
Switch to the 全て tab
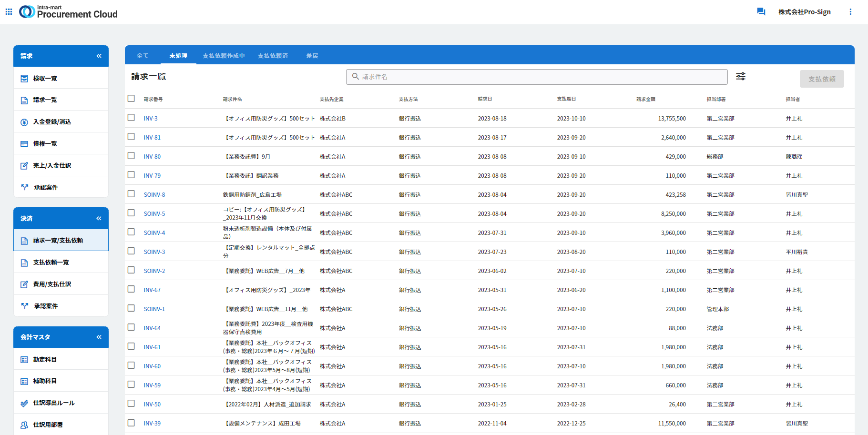tap(143, 56)
